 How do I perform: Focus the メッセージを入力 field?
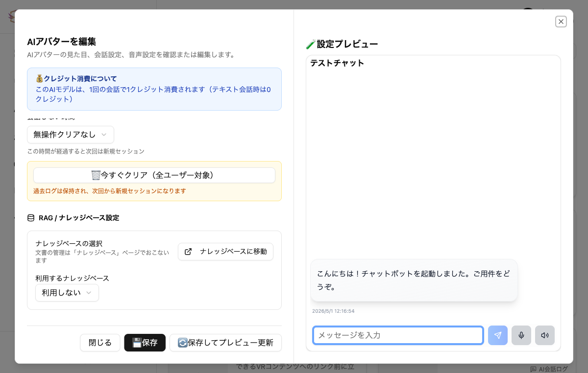(x=398, y=335)
